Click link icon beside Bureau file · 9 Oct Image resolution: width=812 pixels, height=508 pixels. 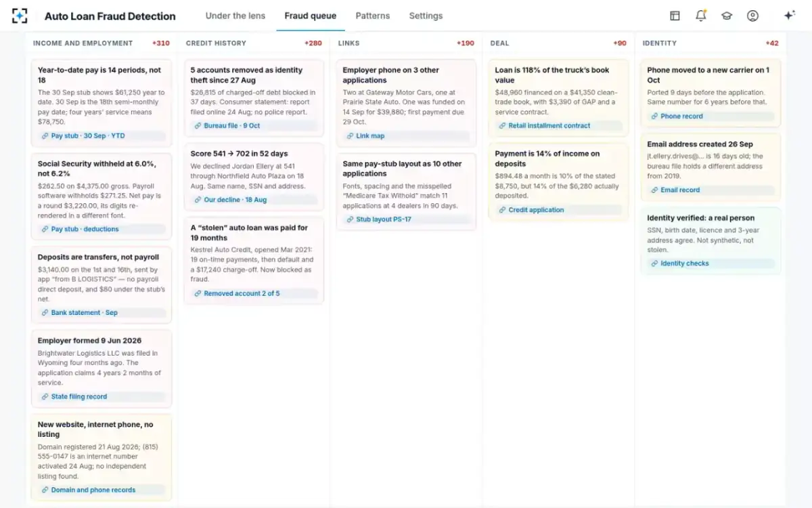click(x=198, y=125)
